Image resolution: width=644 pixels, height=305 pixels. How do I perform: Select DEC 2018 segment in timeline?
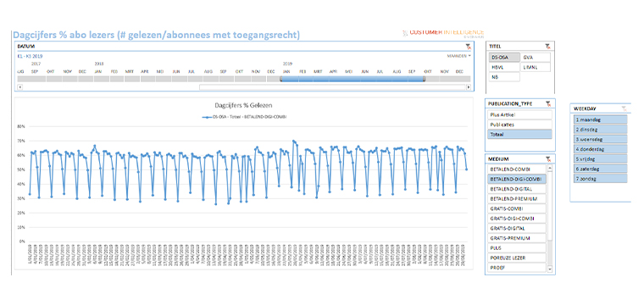point(273,79)
